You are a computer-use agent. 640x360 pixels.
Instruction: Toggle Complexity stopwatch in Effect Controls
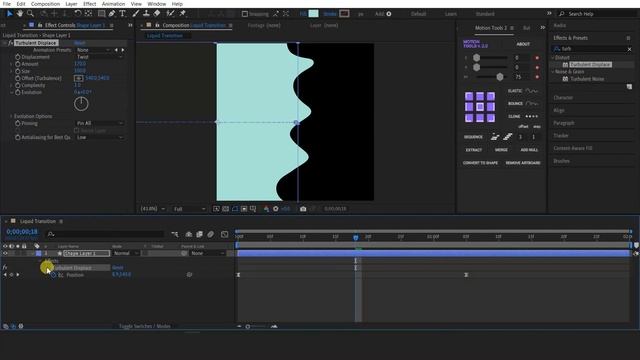pos(18,85)
